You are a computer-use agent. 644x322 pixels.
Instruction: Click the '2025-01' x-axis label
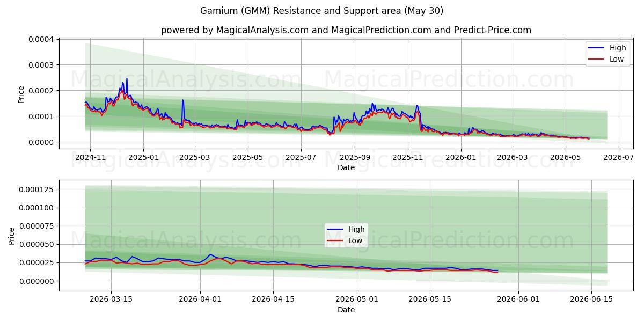click(143, 157)
